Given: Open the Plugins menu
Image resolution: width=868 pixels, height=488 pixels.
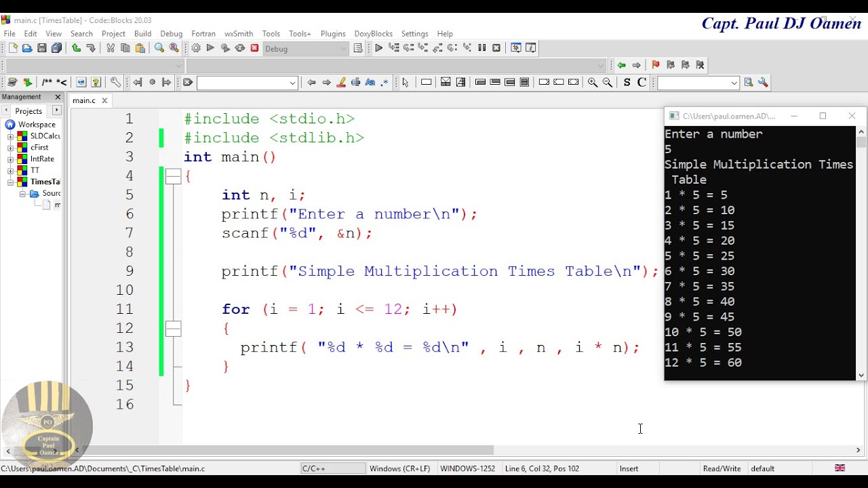Looking at the screenshot, I should tap(333, 33).
